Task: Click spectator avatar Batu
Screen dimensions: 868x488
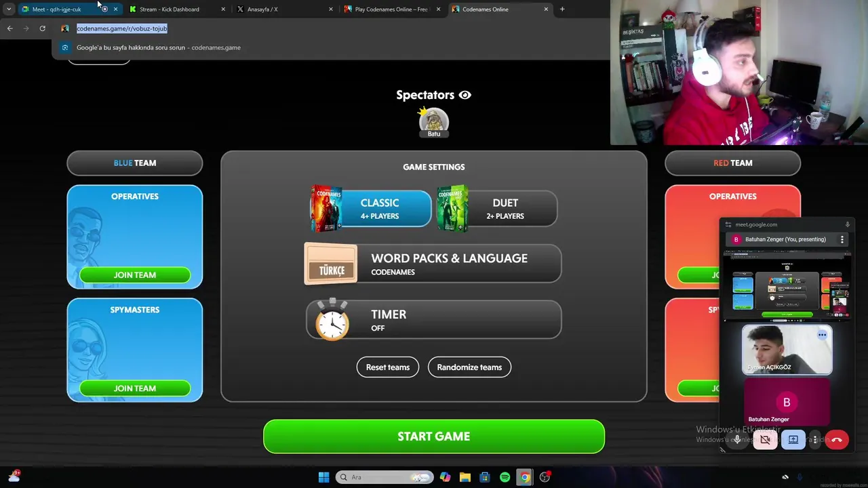Action: tap(434, 121)
